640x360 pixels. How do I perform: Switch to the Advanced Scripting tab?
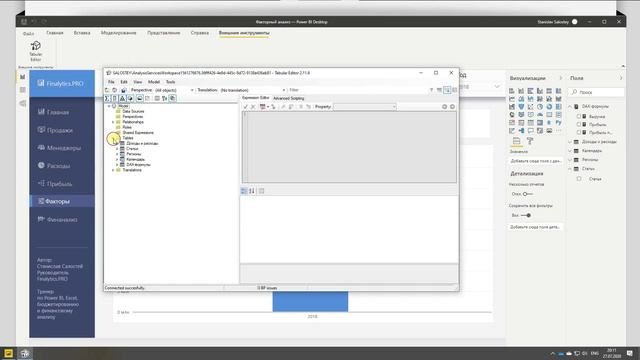(x=289, y=98)
